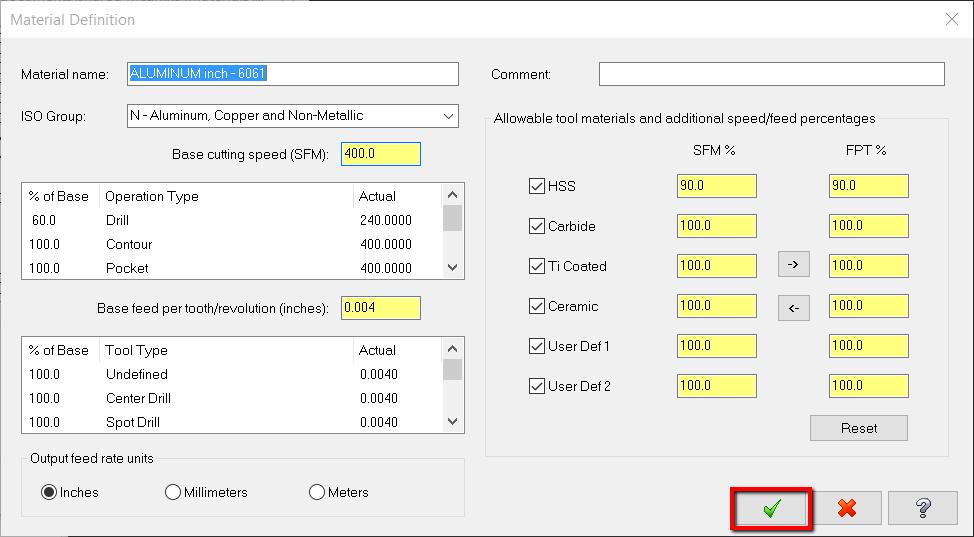Screen dimensions: 974x537
Task: Toggle the Ceramic checkbox
Action: pyautogui.click(x=537, y=306)
